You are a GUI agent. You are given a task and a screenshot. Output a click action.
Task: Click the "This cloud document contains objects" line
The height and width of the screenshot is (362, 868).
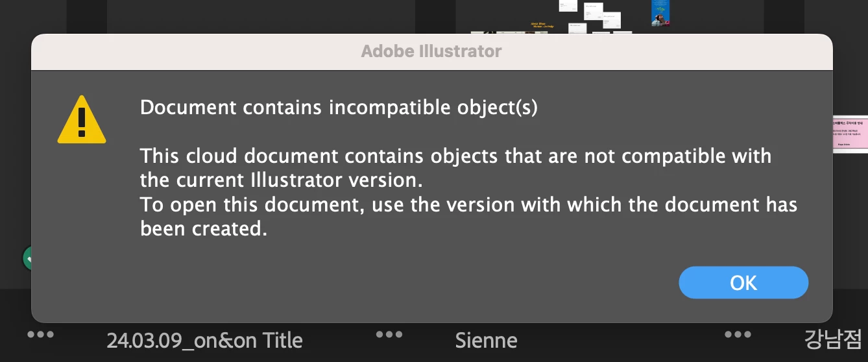tap(455, 156)
